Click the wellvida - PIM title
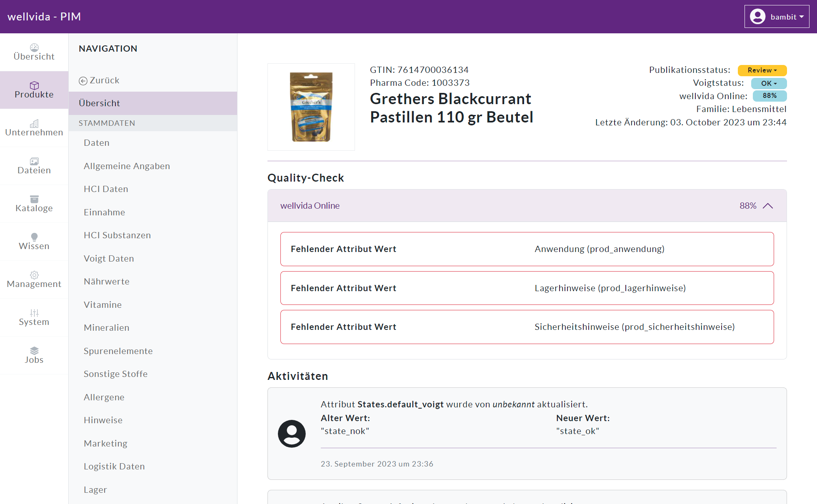Viewport: 817px width, 504px height. [44, 17]
